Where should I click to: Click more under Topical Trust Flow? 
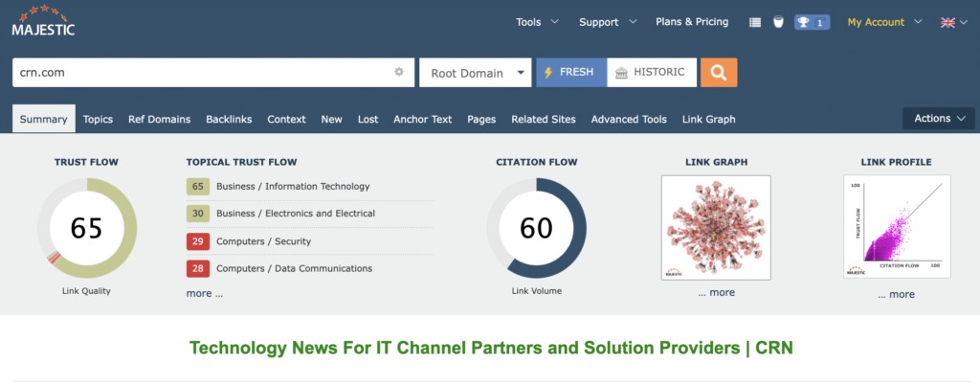coord(205,293)
